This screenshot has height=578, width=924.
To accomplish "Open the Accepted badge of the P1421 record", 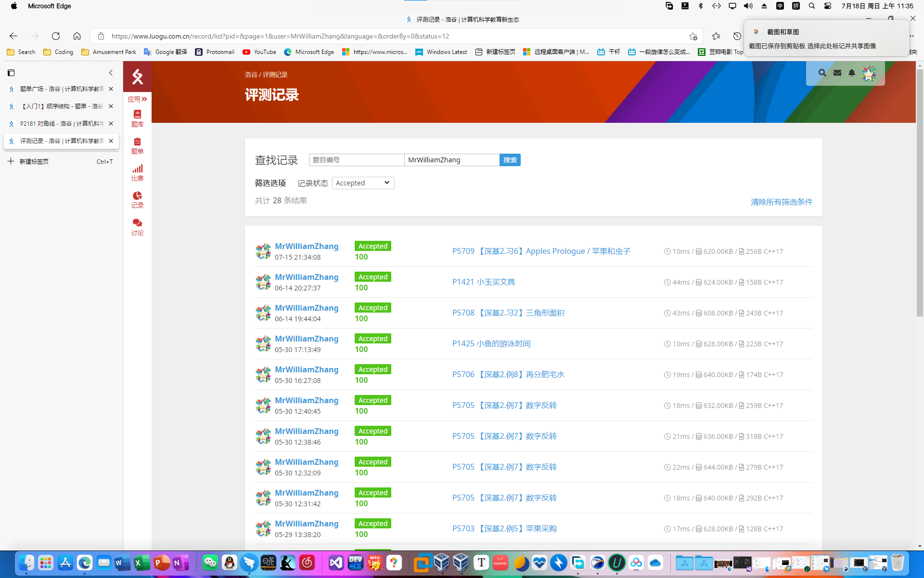I will (x=373, y=277).
